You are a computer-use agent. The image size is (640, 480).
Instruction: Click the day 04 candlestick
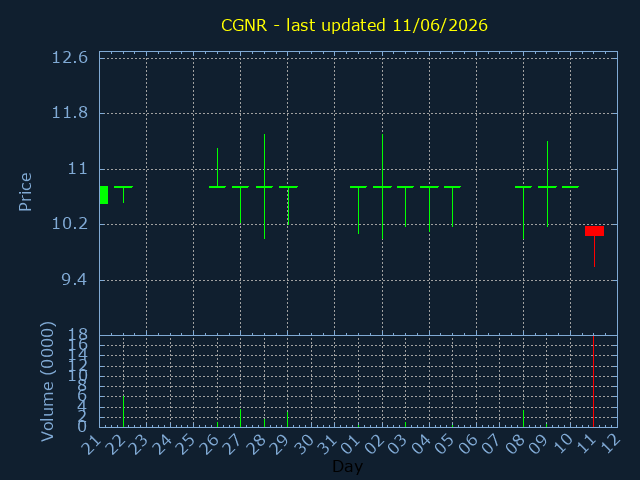click(x=429, y=209)
